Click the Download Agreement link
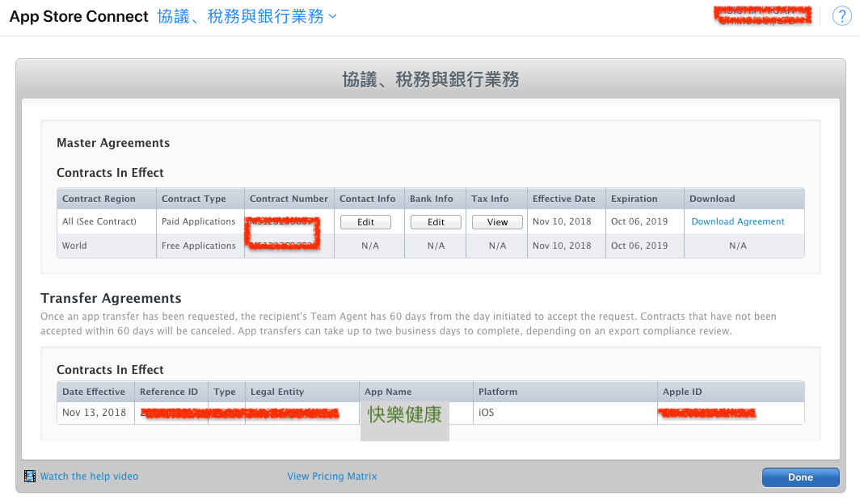The width and height of the screenshot is (860, 504). coord(737,221)
